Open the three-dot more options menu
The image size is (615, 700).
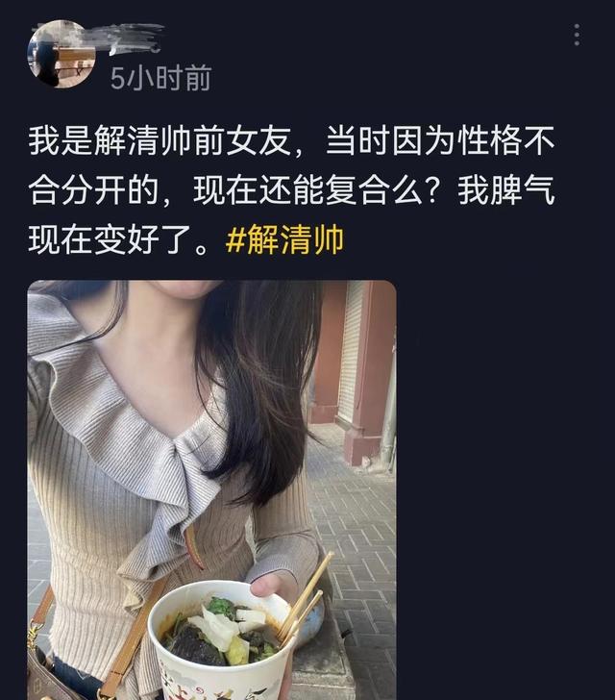pos(577,35)
